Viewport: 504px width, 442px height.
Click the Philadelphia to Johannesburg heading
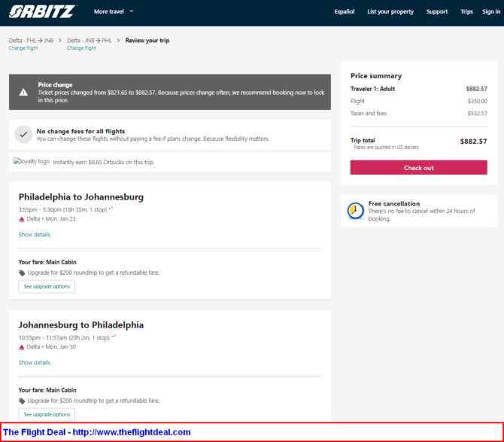click(x=81, y=197)
